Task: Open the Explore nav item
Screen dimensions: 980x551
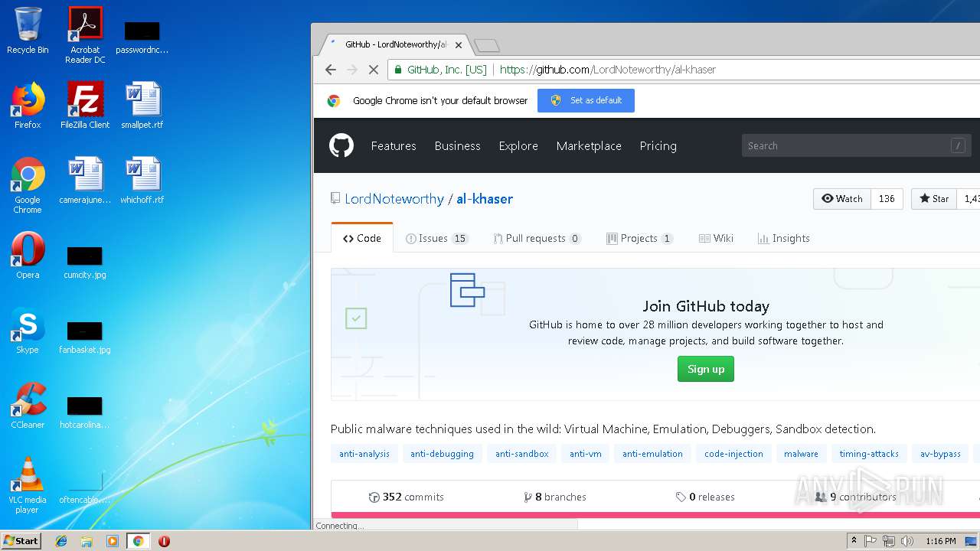Action: (518, 145)
